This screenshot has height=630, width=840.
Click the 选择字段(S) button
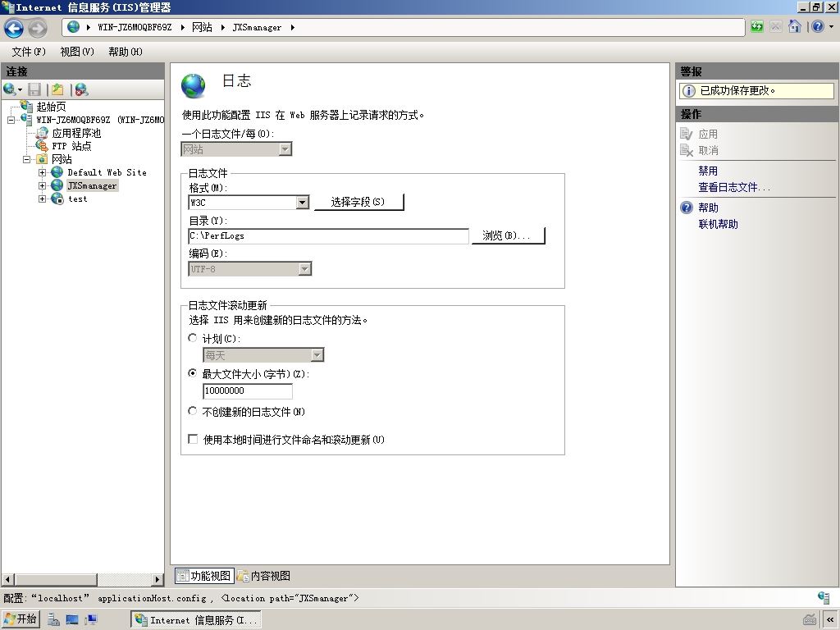358,202
